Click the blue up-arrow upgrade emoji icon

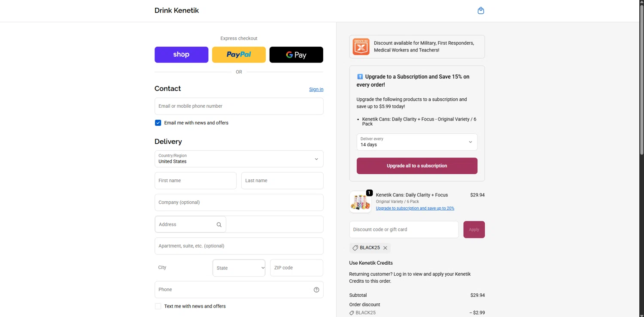point(360,77)
